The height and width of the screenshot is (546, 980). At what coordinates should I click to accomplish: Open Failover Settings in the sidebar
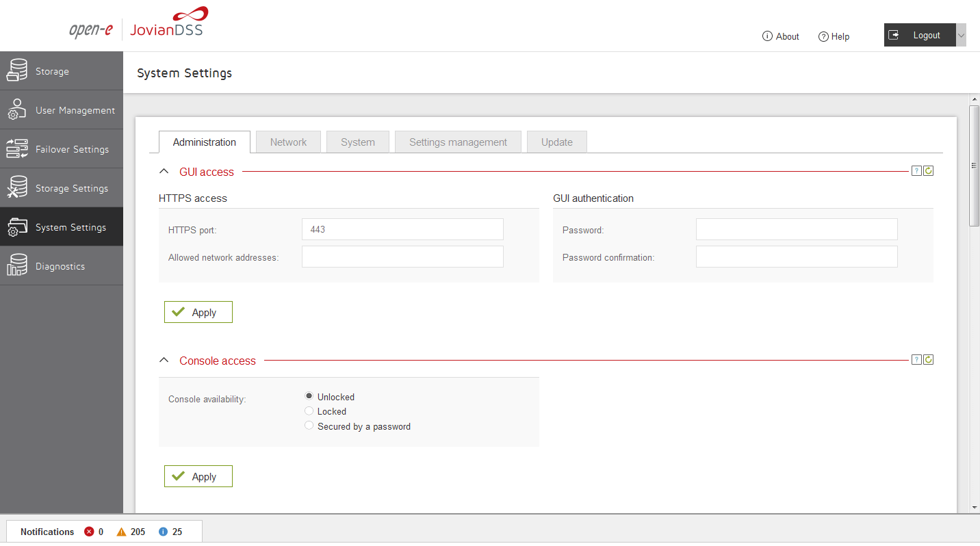[62, 149]
